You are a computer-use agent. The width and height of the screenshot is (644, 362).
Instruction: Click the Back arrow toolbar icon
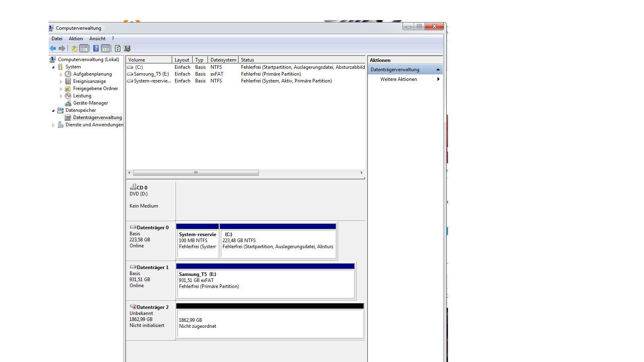(53, 48)
